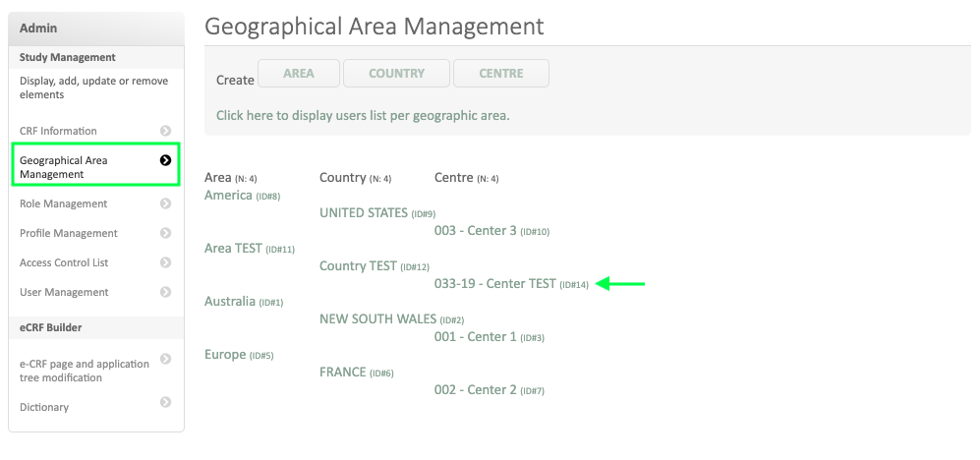This screenshot has width=980, height=460.
Task: Open UNITED STATES country entry
Action: (x=363, y=213)
